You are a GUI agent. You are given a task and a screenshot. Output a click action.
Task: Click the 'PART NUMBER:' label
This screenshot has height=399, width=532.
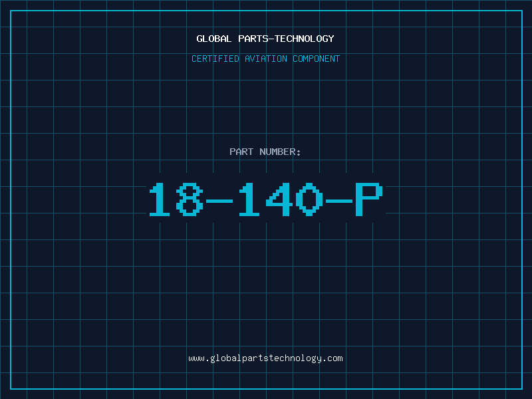[x=265, y=152]
